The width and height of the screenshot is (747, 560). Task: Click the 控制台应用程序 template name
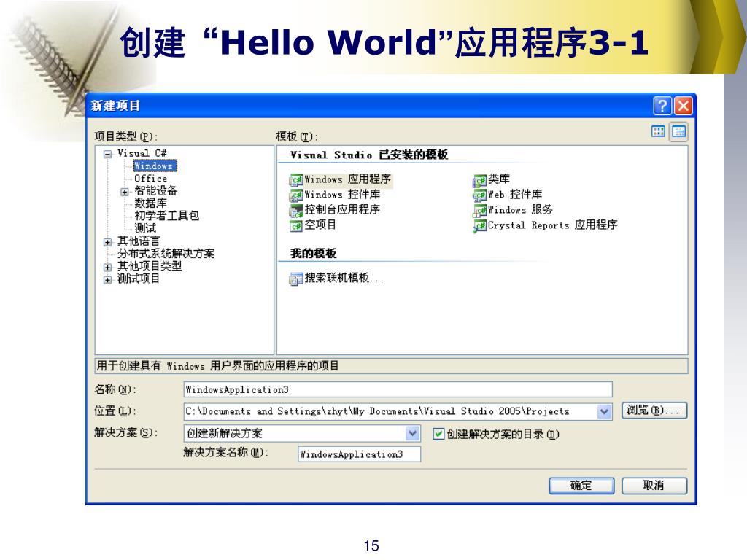tap(342, 209)
